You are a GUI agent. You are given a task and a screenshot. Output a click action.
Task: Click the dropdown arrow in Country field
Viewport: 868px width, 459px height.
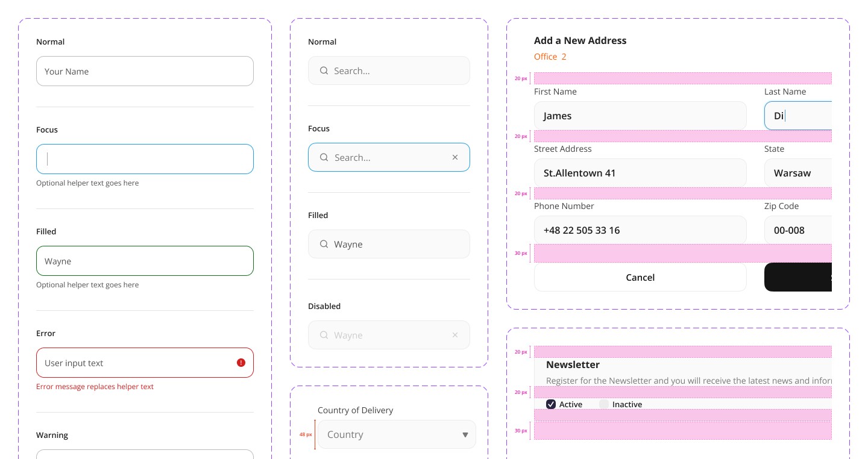point(465,435)
